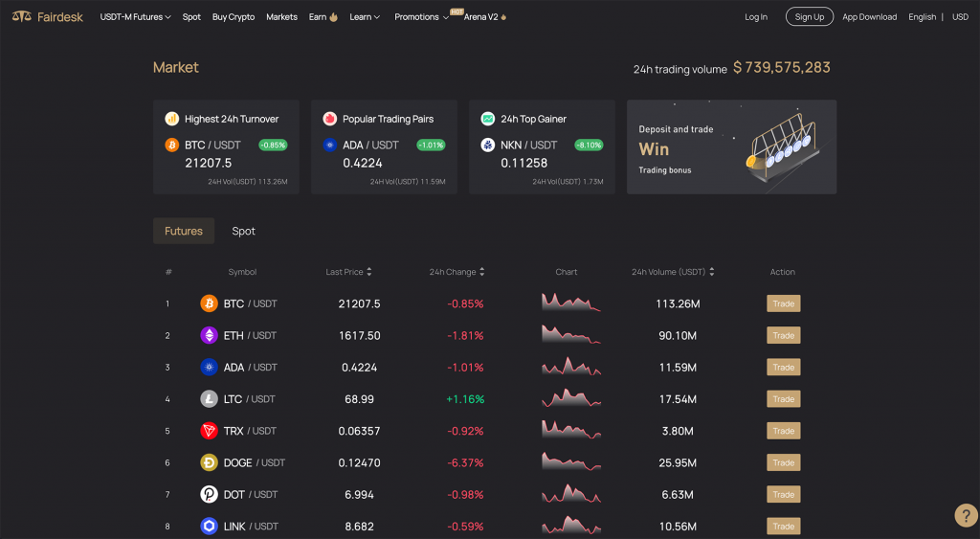Expand the Promotions dropdown menu
The height and width of the screenshot is (539, 980).
tap(422, 17)
